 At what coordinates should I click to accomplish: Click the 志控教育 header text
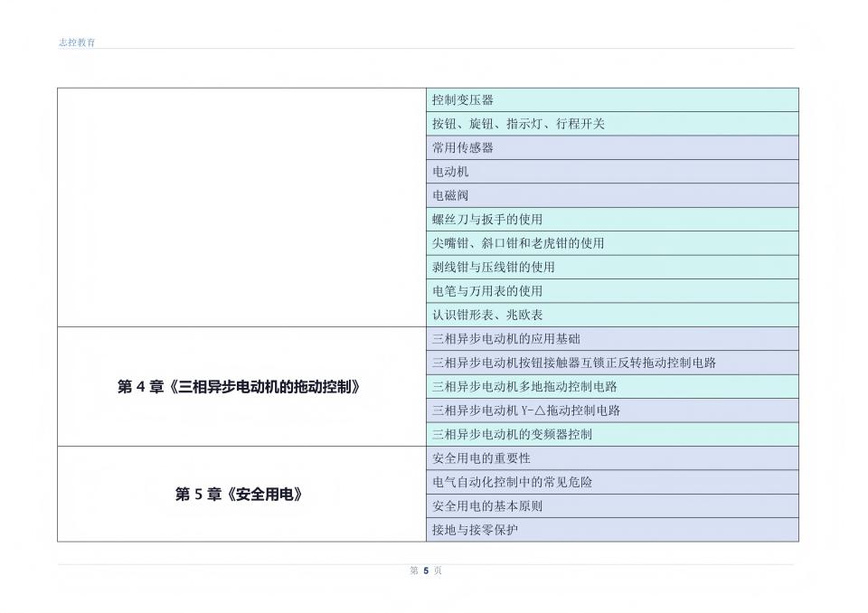77,42
